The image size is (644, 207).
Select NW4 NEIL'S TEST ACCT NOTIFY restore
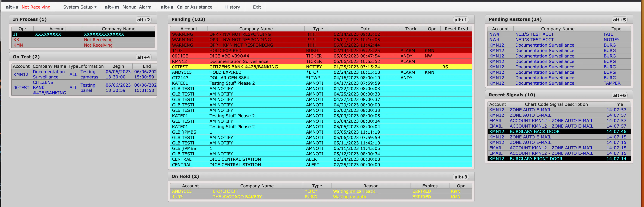(x=559, y=40)
